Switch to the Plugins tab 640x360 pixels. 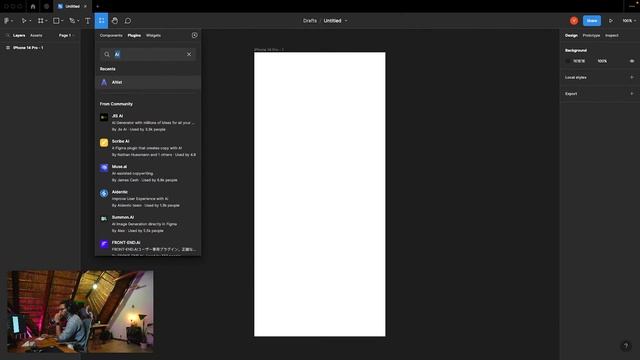pos(134,36)
